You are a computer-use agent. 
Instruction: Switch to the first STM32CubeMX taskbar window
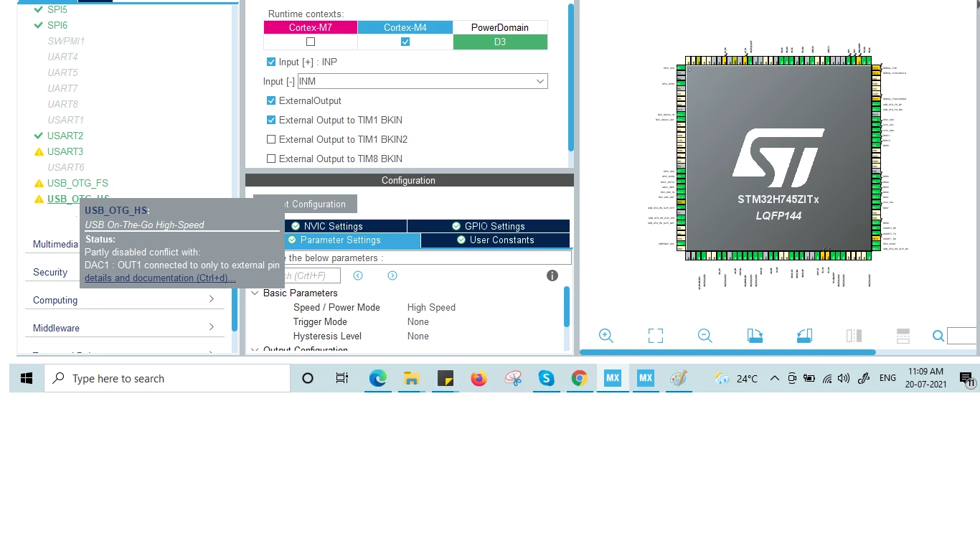pyautogui.click(x=612, y=378)
